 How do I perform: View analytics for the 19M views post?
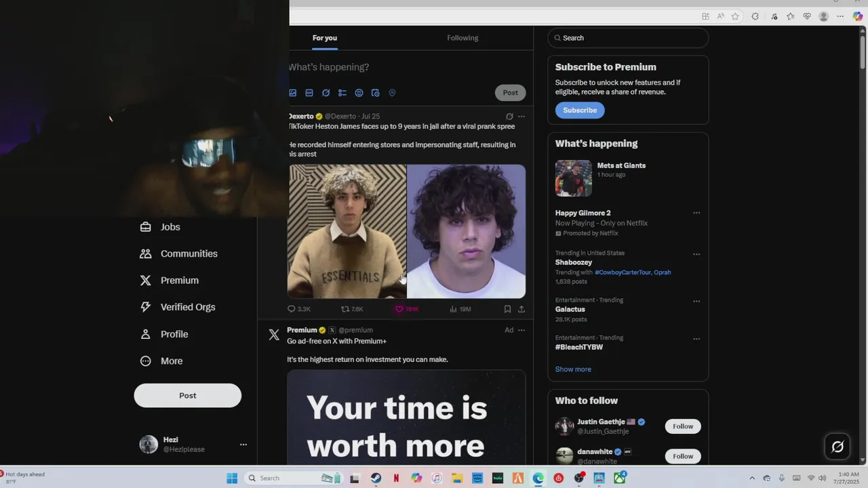point(460,309)
